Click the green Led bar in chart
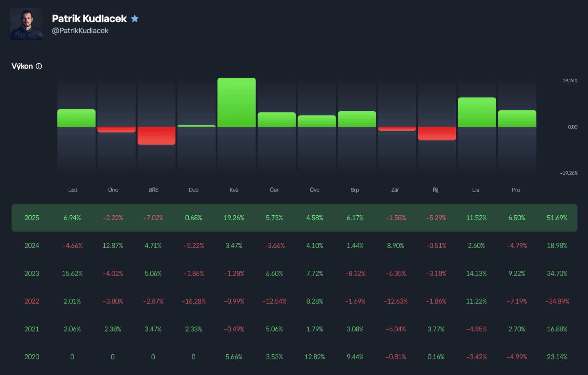Screen dimensions: 588x375 76,118
